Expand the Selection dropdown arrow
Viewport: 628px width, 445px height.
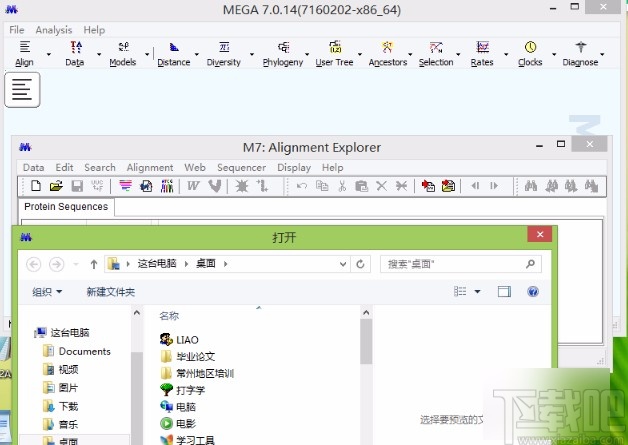pyautogui.click(x=458, y=54)
